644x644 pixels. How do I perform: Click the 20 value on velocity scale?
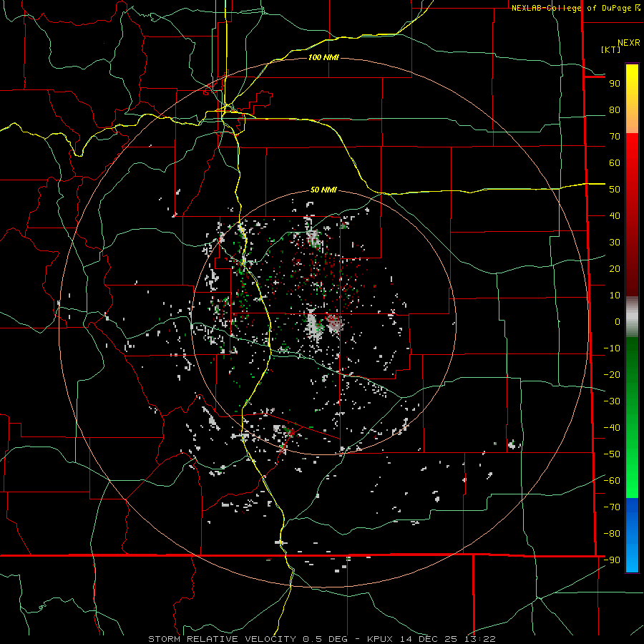[x=615, y=269]
